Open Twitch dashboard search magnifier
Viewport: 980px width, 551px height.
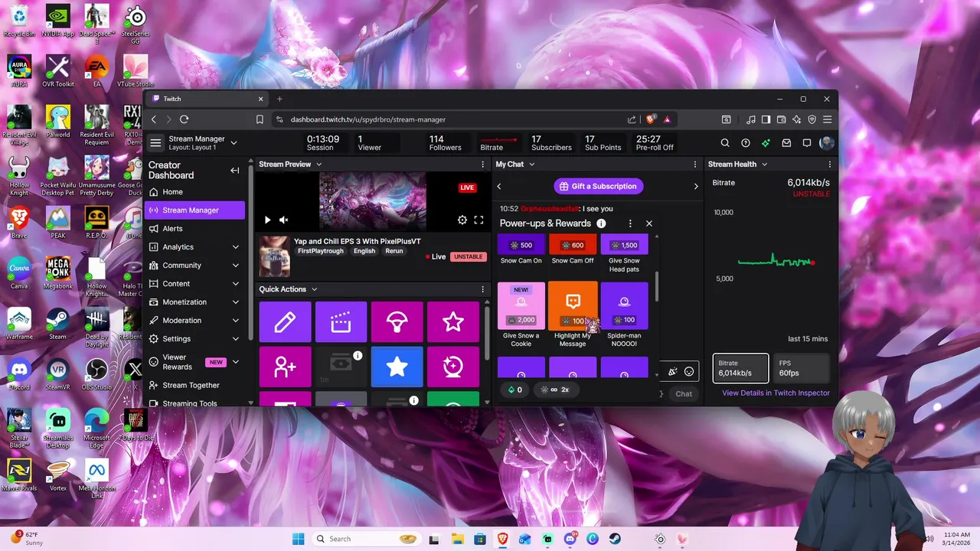coord(725,143)
